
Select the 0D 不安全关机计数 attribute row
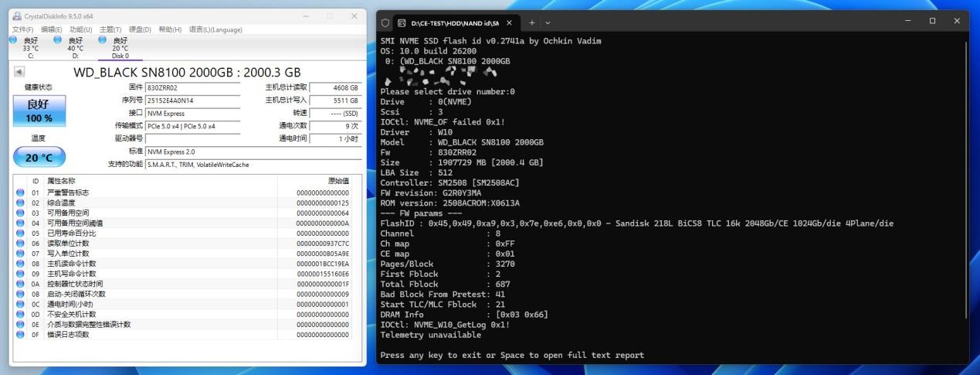[183, 314]
